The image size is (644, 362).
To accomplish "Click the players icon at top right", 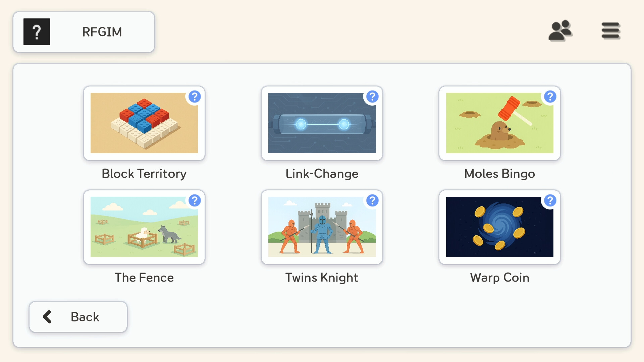I will 560,31.
